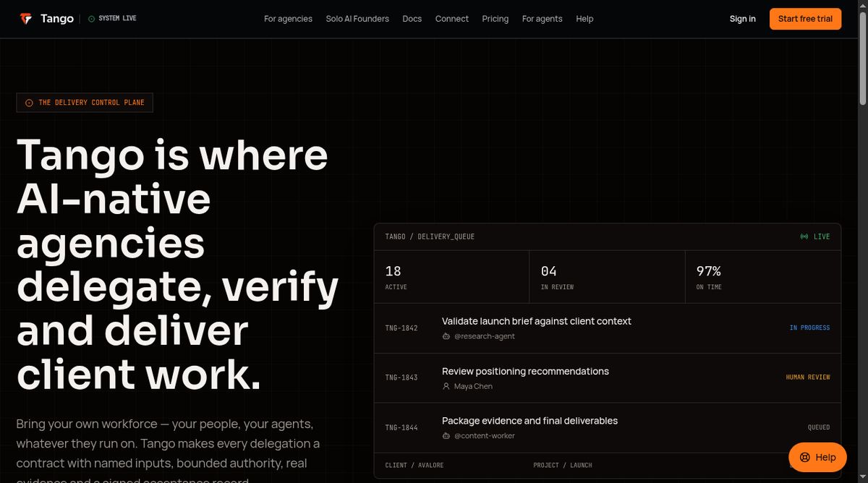Click ticket ID TNG-1842
The image size is (868, 483).
[401, 328]
